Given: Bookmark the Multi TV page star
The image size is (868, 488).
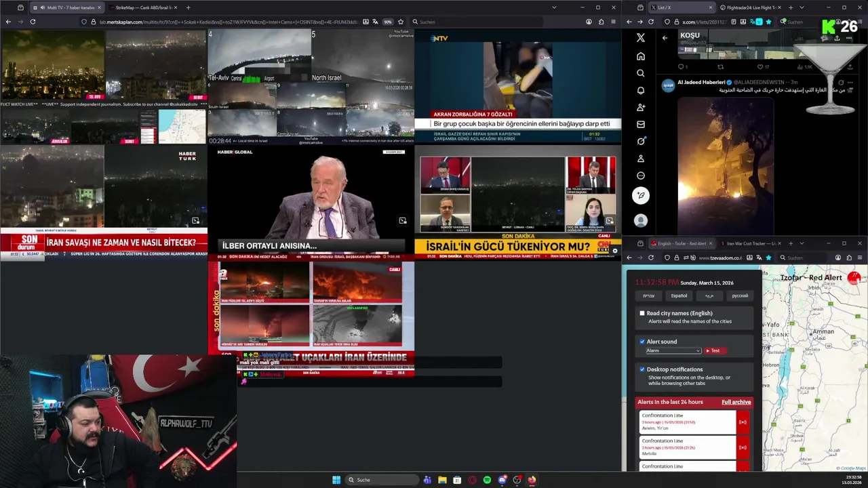Looking at the screenshot, I should tap(401, 22).
